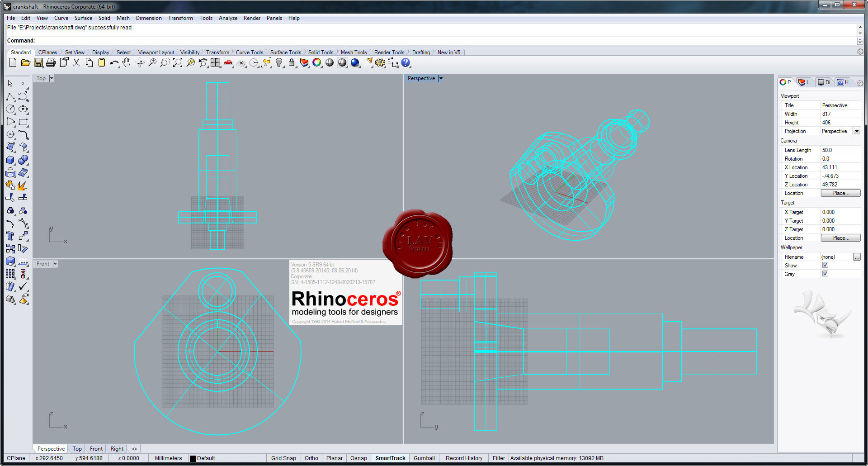Toggle Planar mode in status bar
Screen dimensions: 868x466
(335, 458)
